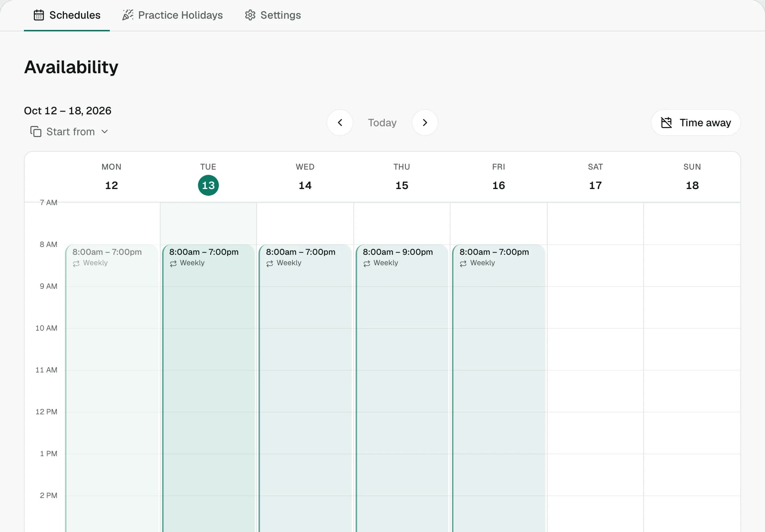Select today, Tuesday 13 circle

[208, 185]
